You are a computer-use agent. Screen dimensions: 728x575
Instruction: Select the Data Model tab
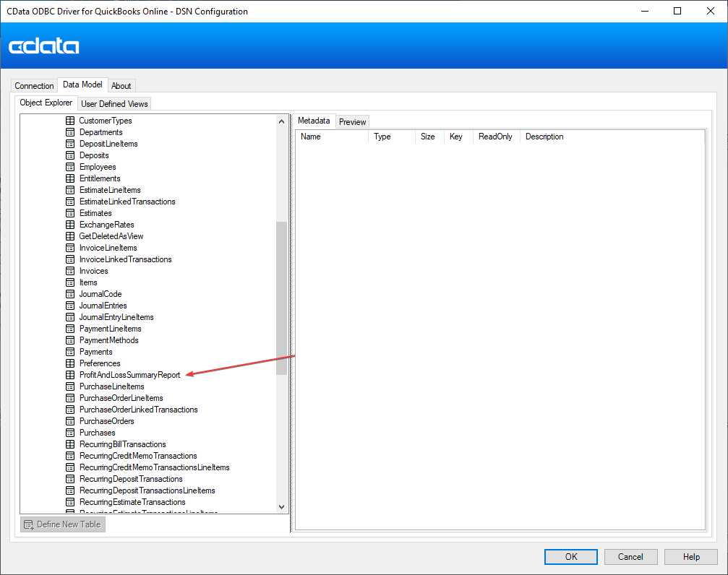click(x=82, y=85)
